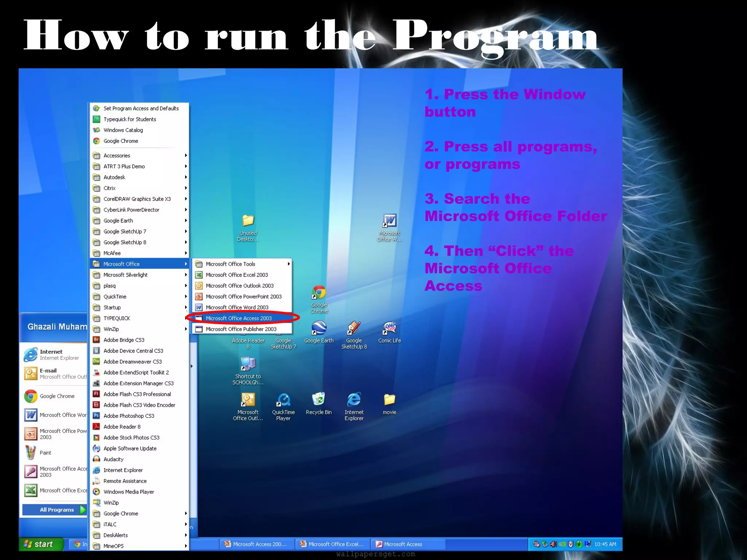The width and height of the screenshot is (747, 560).
Task: Click the Start button
Action: pyautogui.click(x=39, y=544)
